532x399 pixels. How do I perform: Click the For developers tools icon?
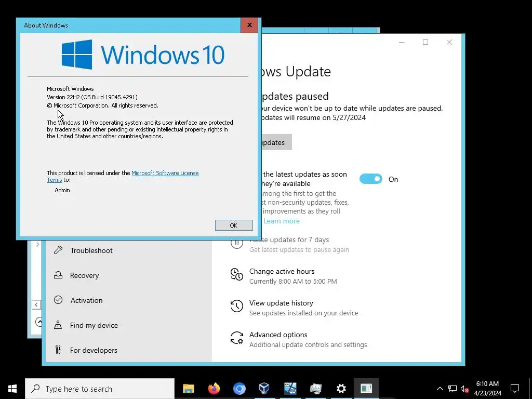point(58,350)
